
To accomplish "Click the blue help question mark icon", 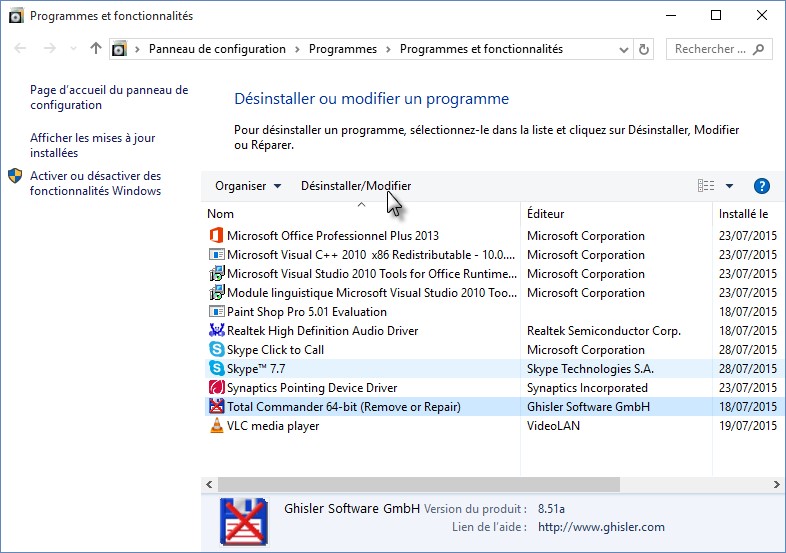I will point(761,186).
